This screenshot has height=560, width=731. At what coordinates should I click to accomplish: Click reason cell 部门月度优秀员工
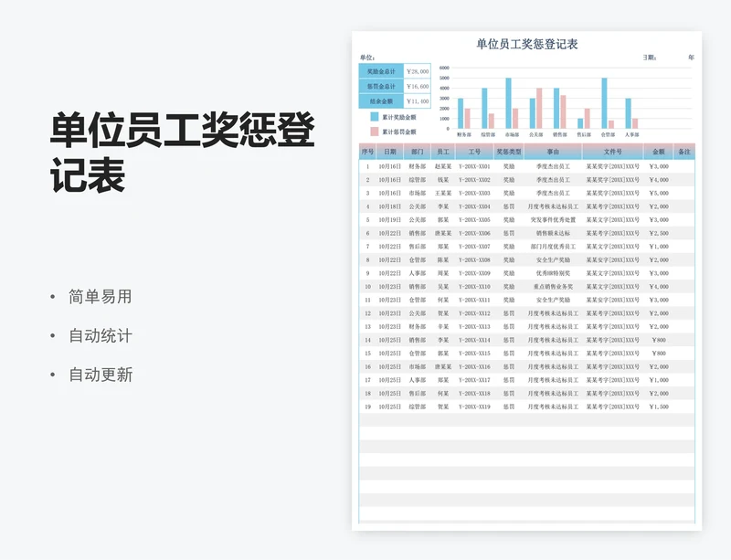[554, 247]
